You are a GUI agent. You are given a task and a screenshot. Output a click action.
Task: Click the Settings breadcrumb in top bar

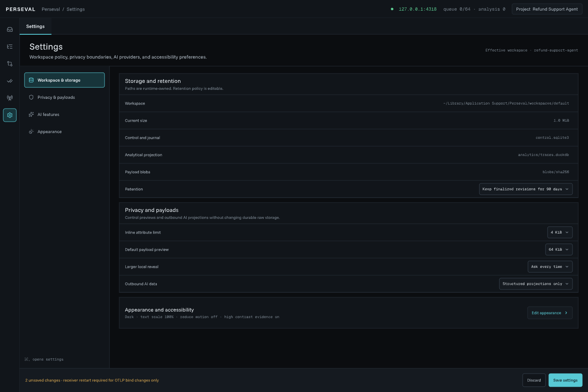click(x=76, y=9)
